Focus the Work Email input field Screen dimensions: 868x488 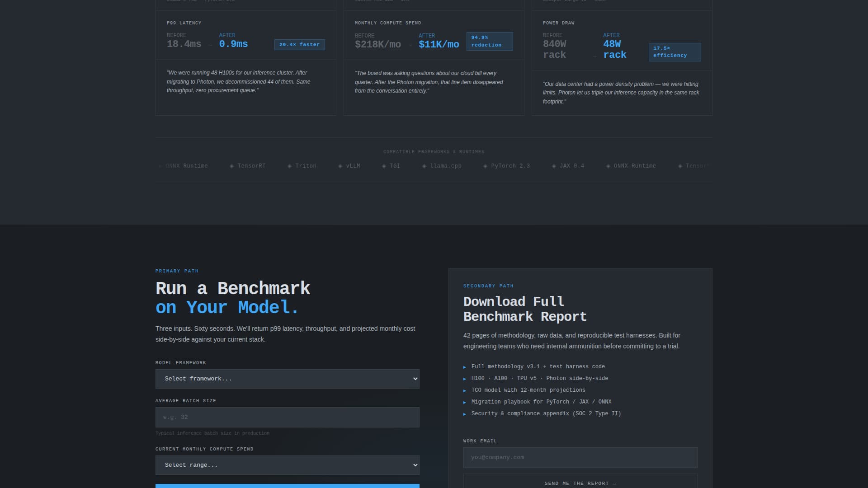coord(580,457)
